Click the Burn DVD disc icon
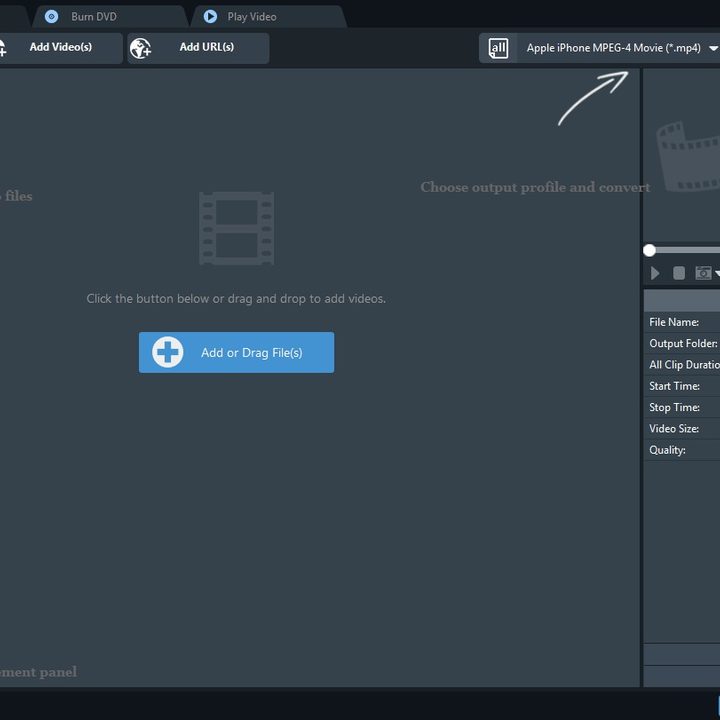The height and width of the screenshot is (720, 720). (52, 17)
